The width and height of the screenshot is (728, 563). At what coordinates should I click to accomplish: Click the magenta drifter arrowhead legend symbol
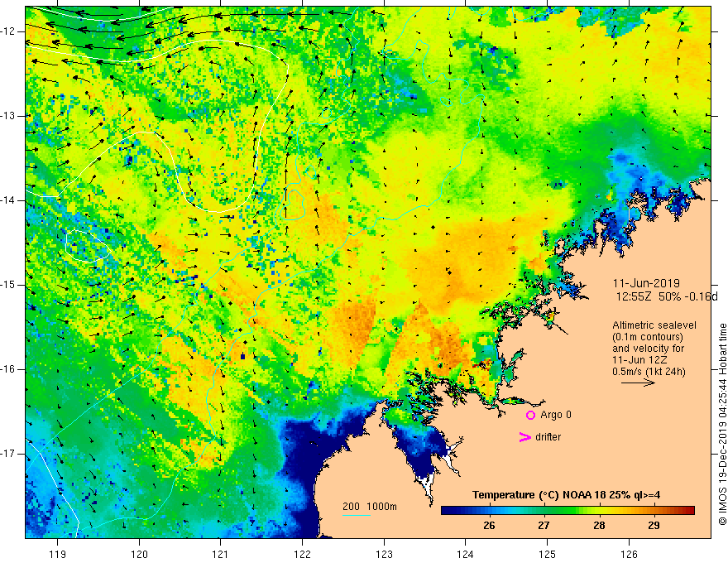(524, 437)
